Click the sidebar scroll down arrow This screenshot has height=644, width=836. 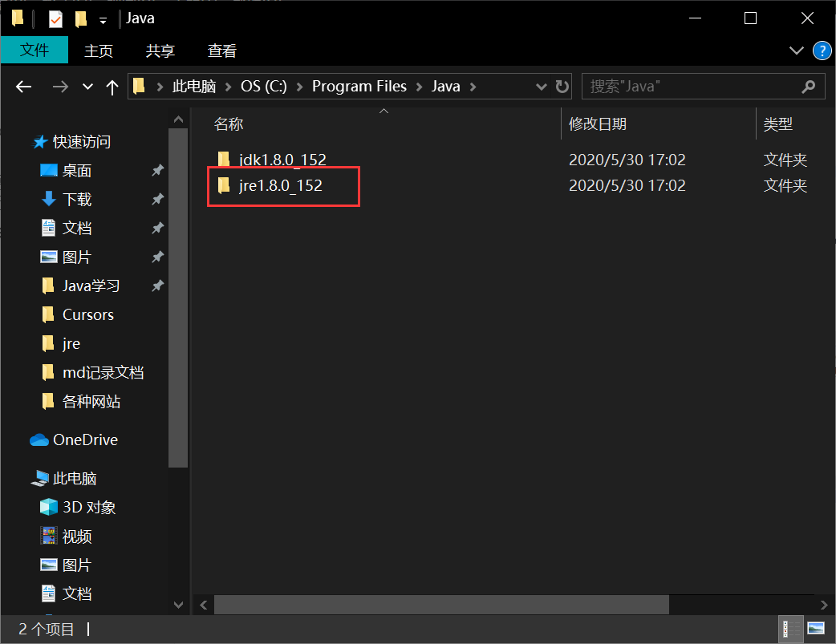click(179, 605)
